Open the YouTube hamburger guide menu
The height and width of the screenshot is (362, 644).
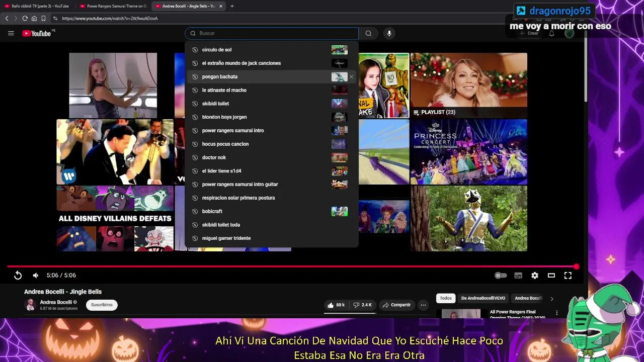11,33
